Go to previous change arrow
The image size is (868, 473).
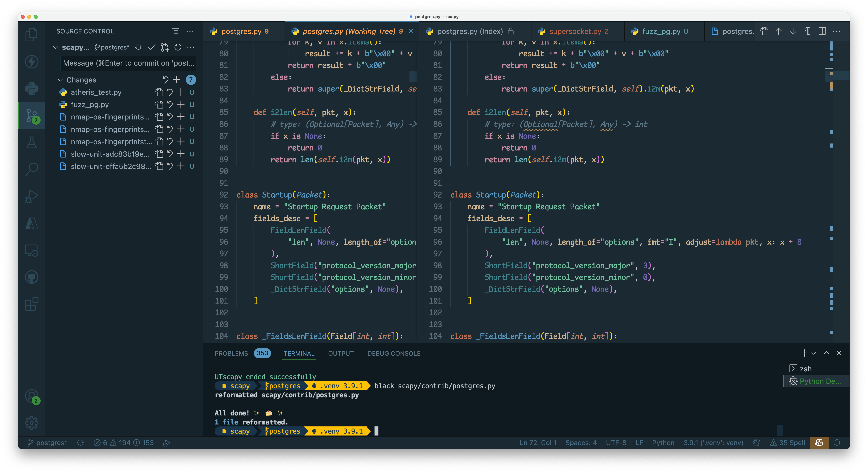pos(778,31)
